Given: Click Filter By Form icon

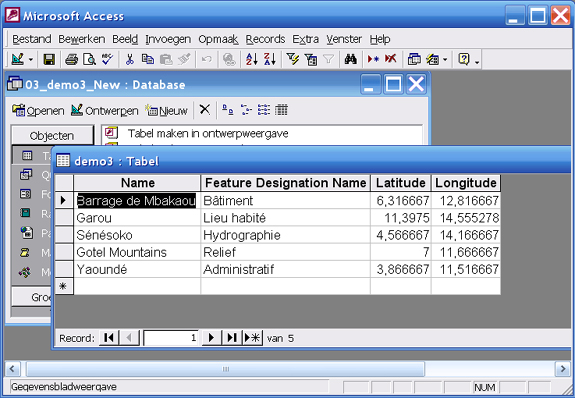Looking at the screenshot, I should point(311,59).
